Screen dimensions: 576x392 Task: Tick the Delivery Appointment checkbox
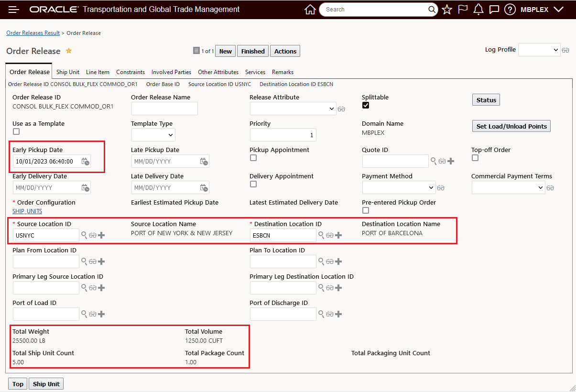[253, 184]
